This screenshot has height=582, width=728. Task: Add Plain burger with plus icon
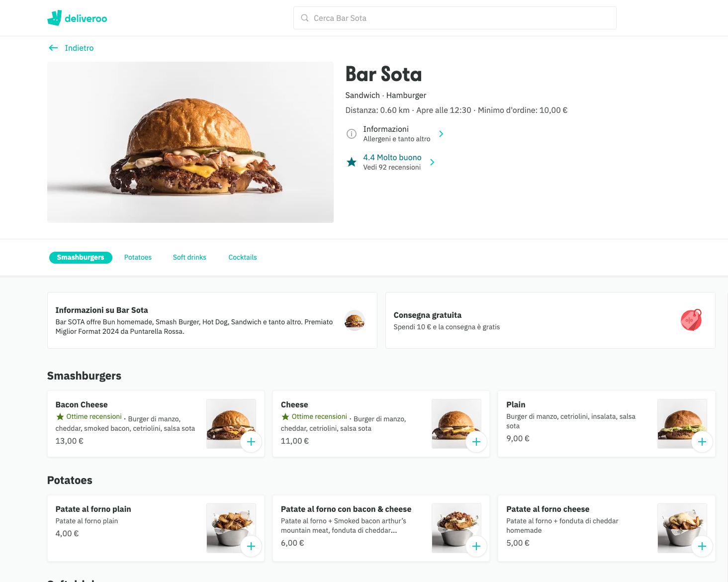click(702, 442)
